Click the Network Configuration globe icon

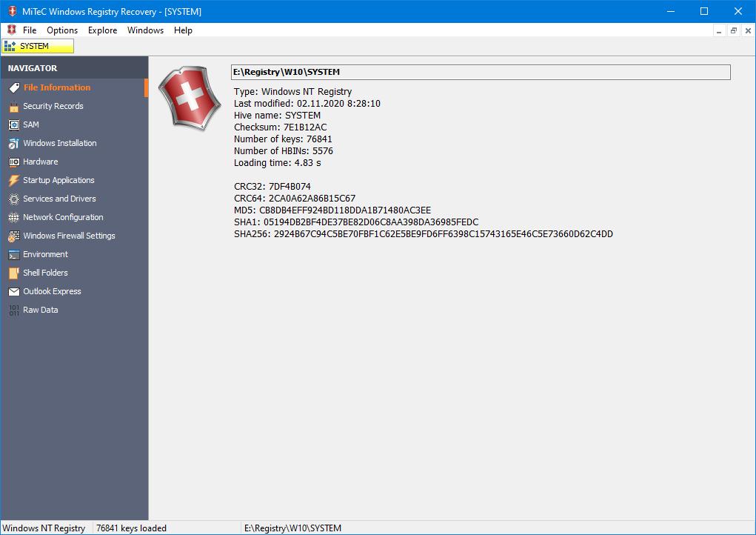13,217
